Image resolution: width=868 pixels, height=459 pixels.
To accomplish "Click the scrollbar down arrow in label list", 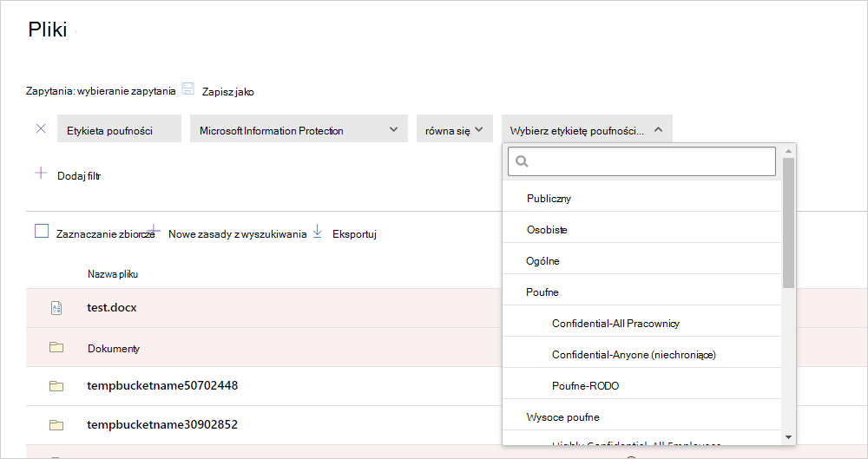I will point(789,437).
